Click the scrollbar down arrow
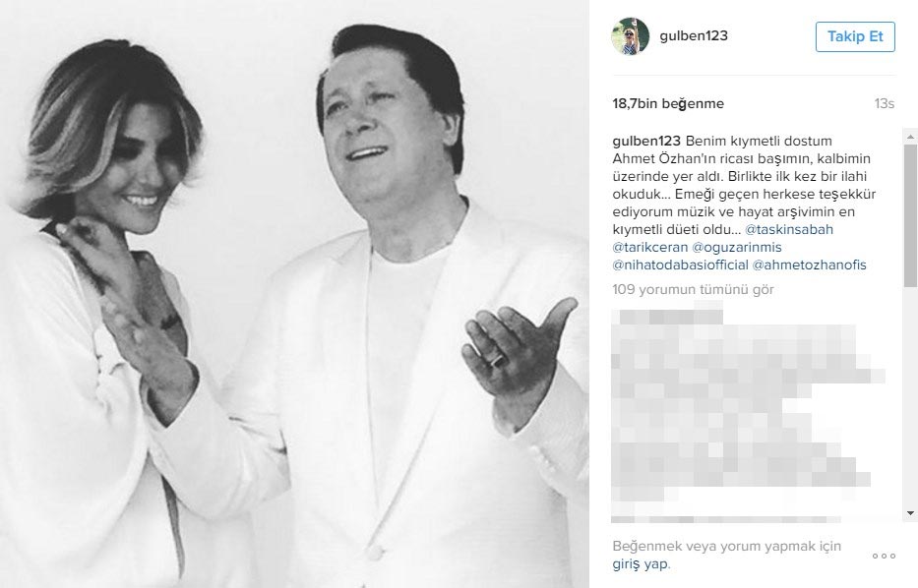 [910, 513]
